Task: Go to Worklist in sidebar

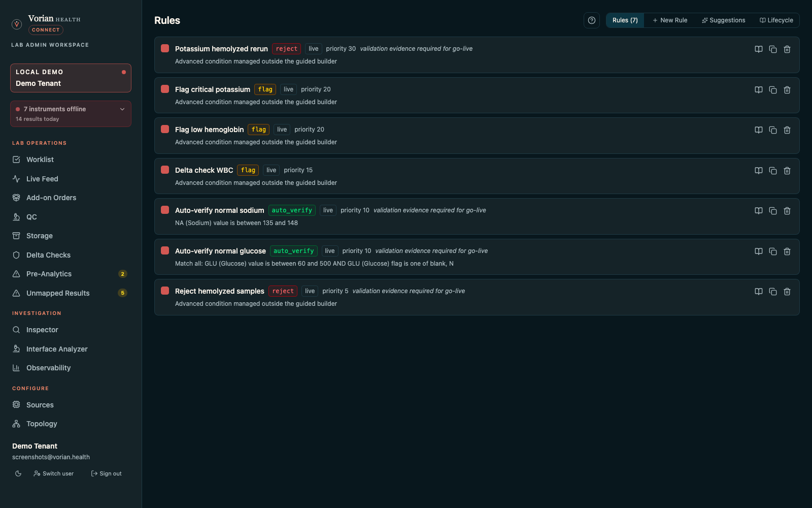Action: (x=71, y=160)
